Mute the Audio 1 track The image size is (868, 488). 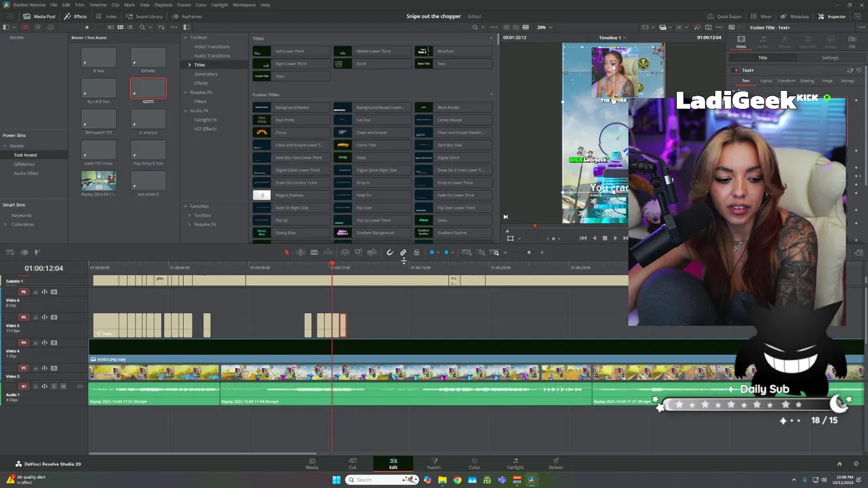[63, 386]
